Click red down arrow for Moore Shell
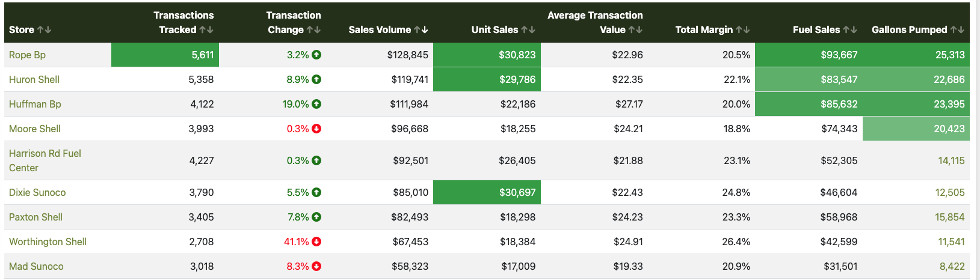The height and width of the screenshot is (280, 980). pyautogui.click(x=316, y=129)
